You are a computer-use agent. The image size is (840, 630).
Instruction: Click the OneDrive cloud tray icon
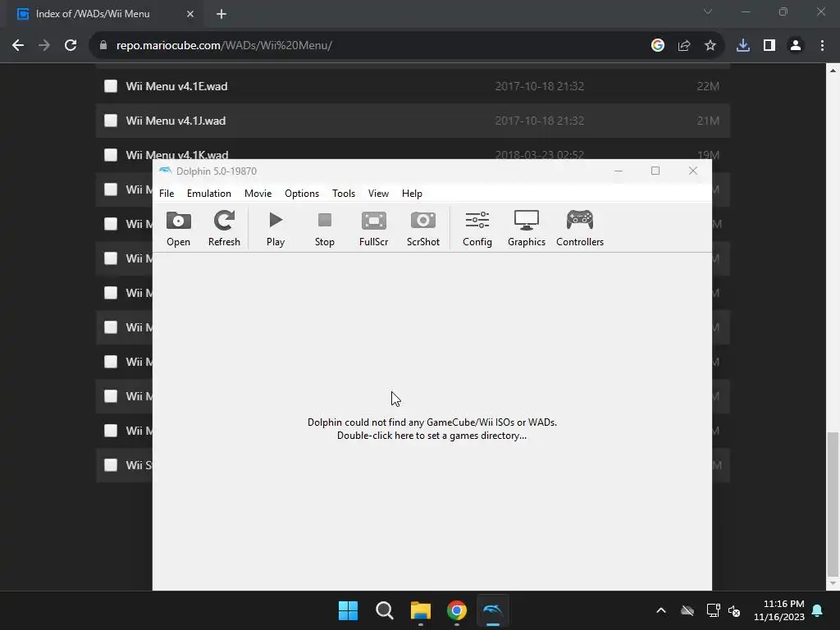[x=687, y=610]
